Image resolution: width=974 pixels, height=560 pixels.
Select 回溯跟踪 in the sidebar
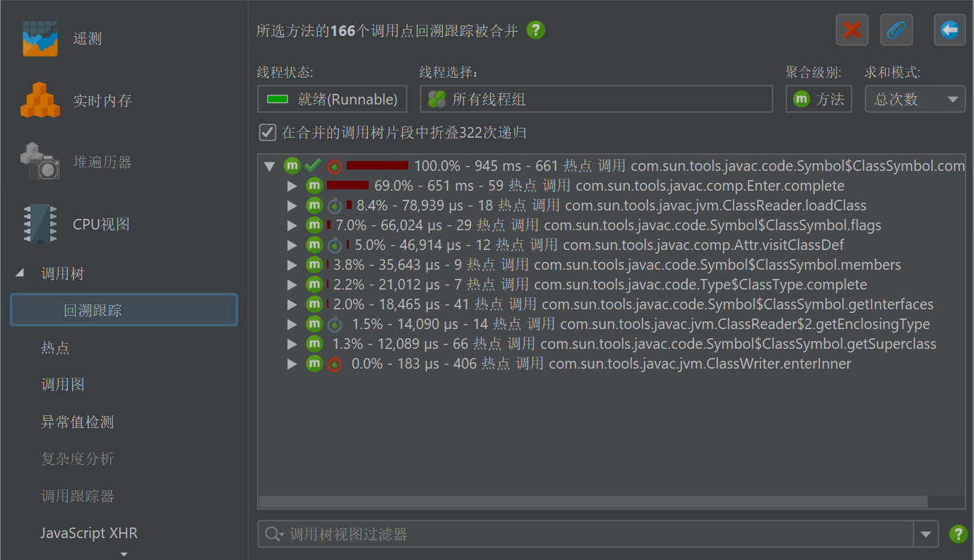coord(124,310)
